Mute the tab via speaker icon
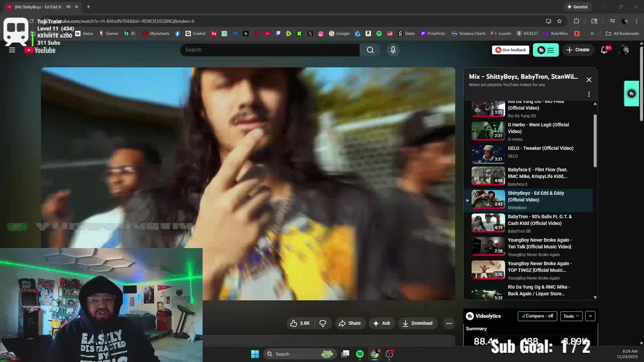The image size is (644, 362). point(67,7)
